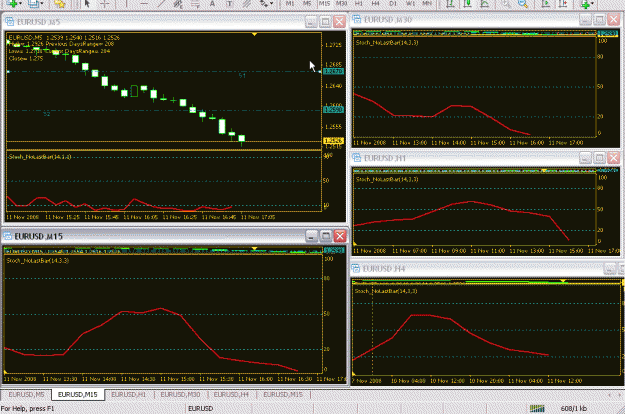Click 'For Help, press F1' status text

tap(27, 408)
